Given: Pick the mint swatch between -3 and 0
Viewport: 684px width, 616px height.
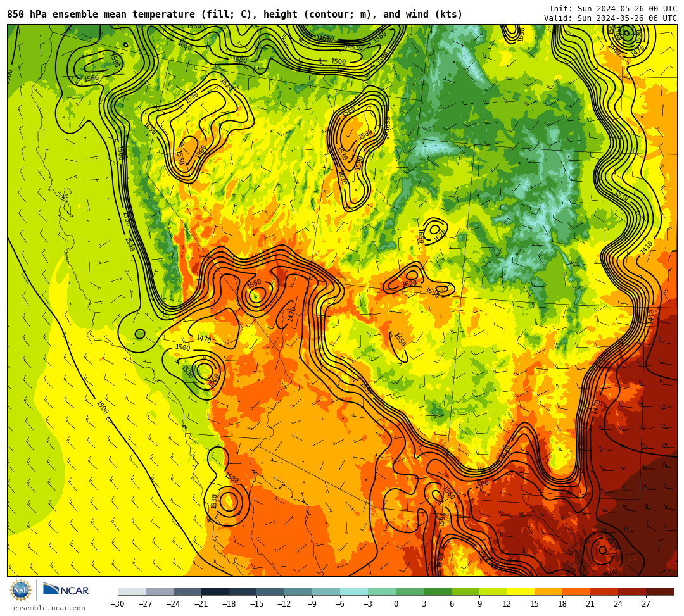Looking at the screenshot, I should 382,591.
